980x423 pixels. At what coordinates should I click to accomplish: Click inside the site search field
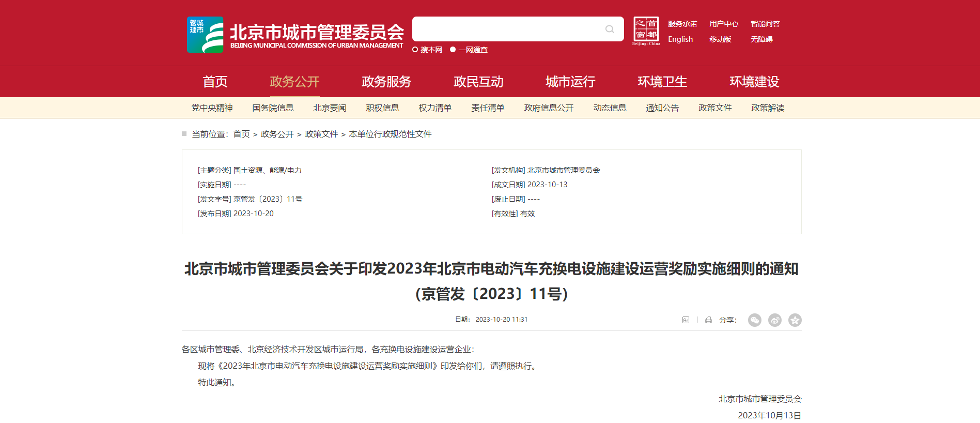506,29
